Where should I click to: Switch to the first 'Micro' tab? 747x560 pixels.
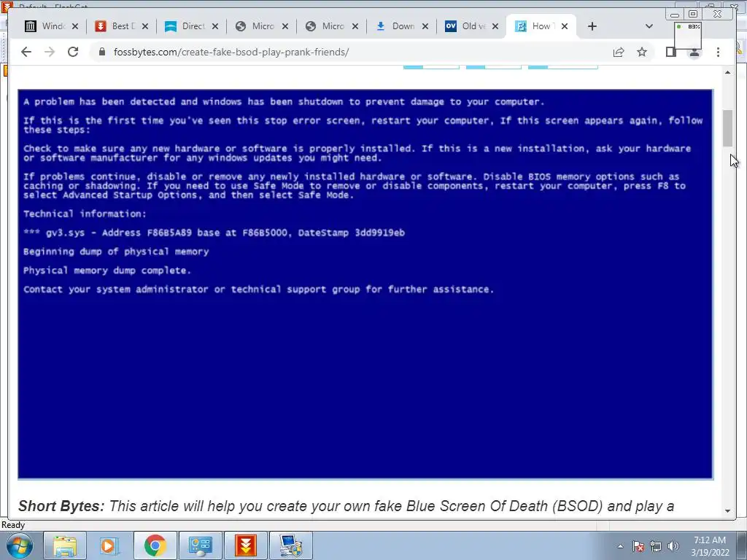point(256,26)
